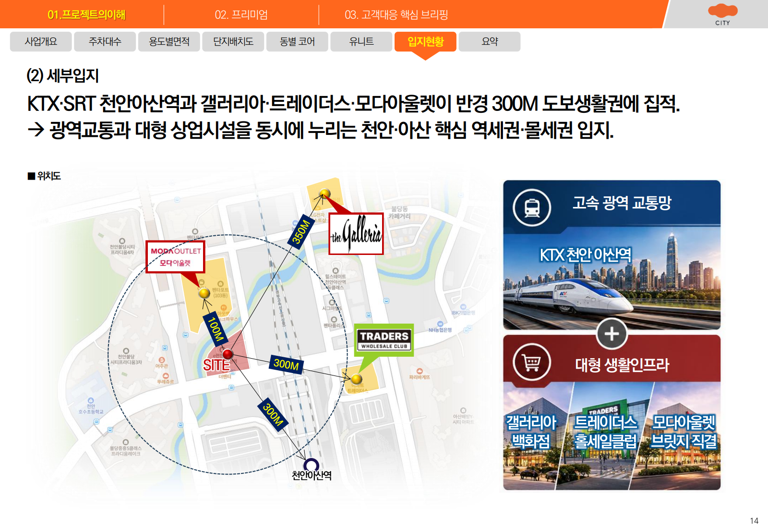The height and width of the screenshot is (532, 768).
Task: Click the train icon beside 고속 광역 교통망
Action: coord(532,207)
